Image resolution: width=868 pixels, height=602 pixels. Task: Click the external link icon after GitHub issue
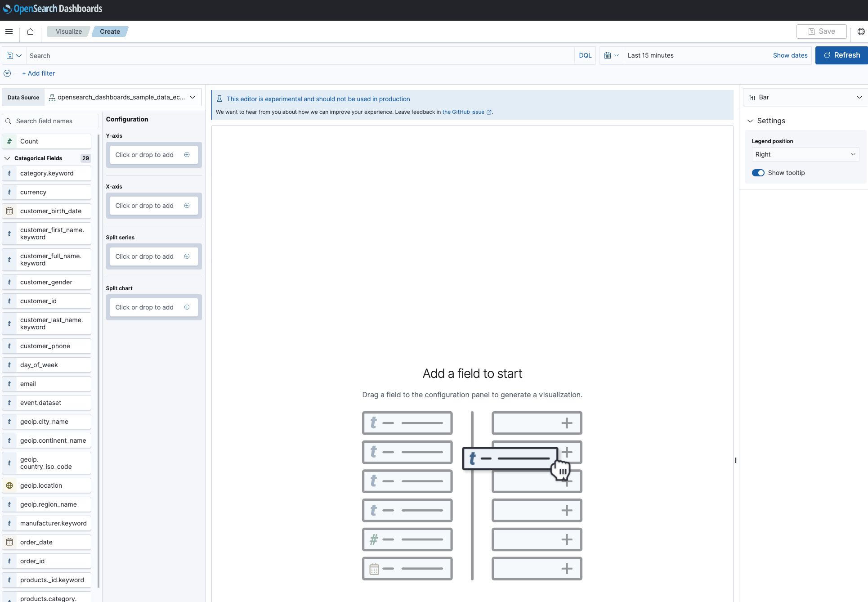pyautogui.click(x=489, y=112)
